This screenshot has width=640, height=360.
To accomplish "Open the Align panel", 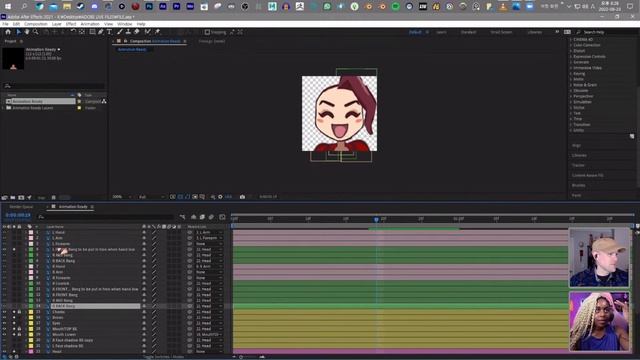I will click(x=576, y=145).
